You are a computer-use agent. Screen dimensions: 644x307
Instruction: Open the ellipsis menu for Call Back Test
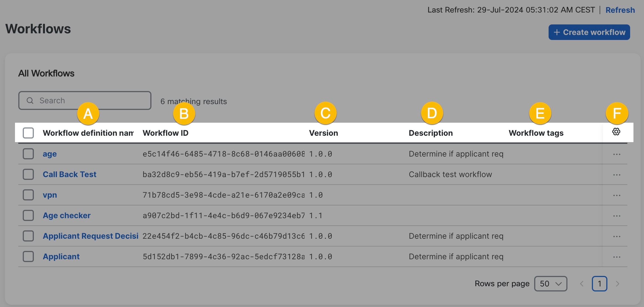click(x=616, y=174)
